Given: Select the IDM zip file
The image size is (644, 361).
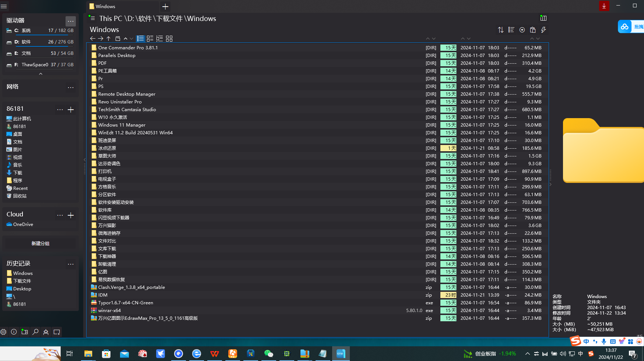Looking at the screenshot, I should point(317,295).
